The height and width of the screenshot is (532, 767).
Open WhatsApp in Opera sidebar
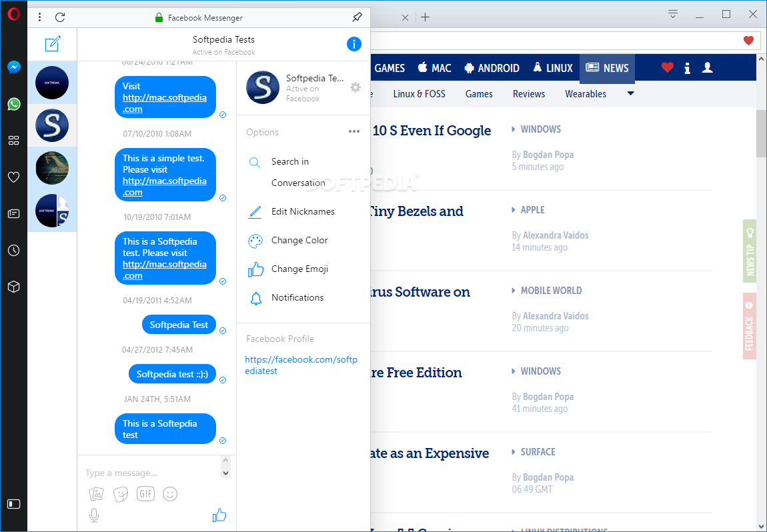pos(14,103)
